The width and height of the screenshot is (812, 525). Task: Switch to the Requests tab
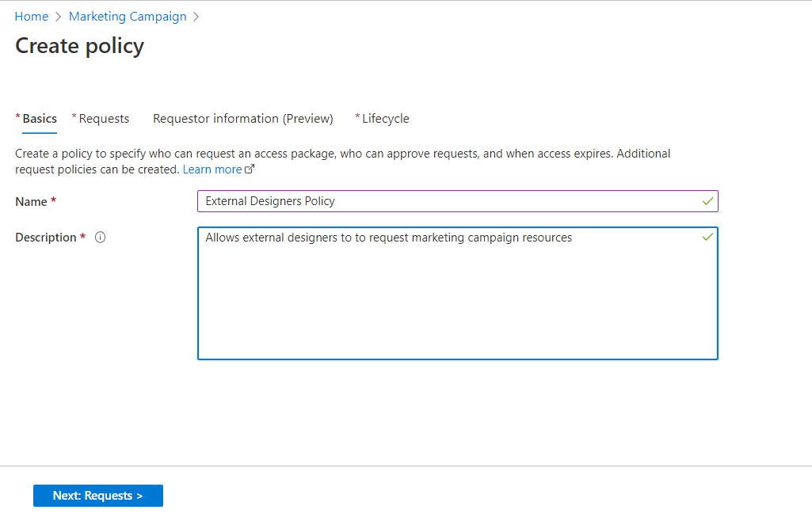101,119
